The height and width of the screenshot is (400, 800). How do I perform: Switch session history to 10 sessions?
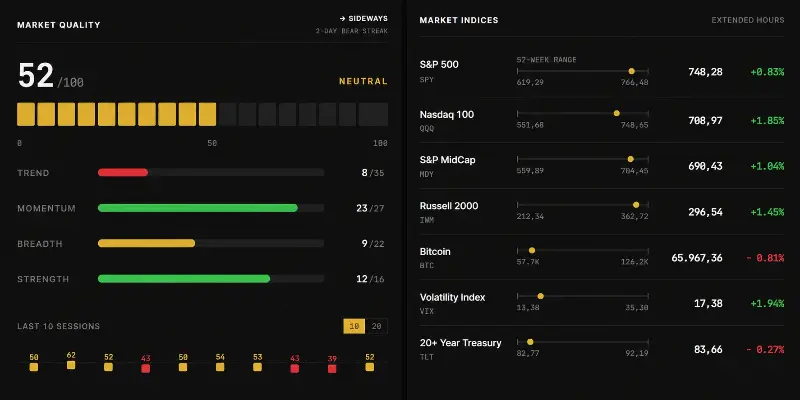click(x=354, y=326)
